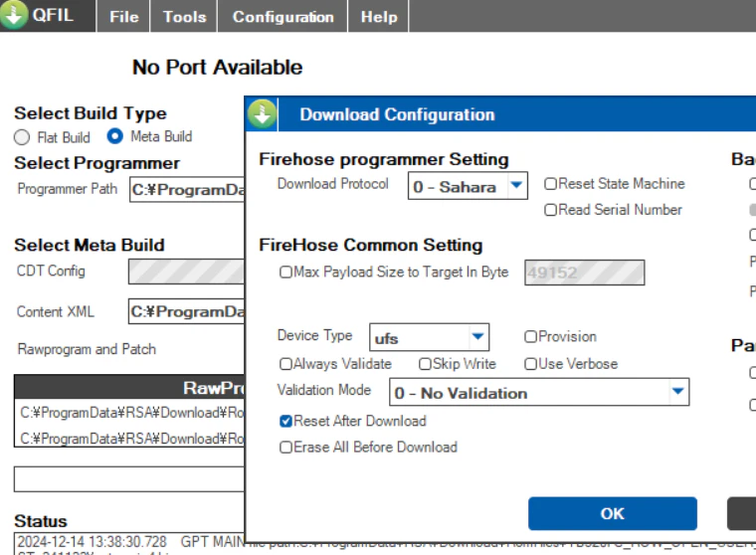756x555 pixels.
Task: Uncheck Reset After Download
Action: tap(285, 421)
